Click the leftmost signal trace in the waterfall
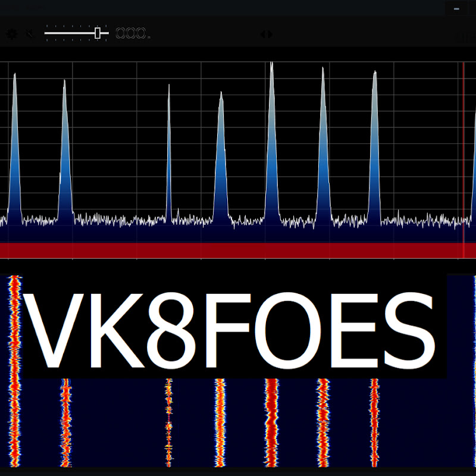The width and height of the screenshot is (476, 476). [x=13, y=416]
